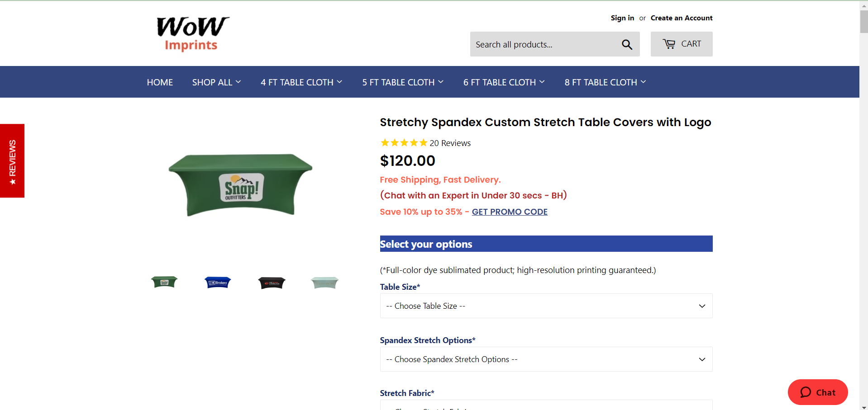Screen dimensions: 868x410
Task: Open the Table Size dropdown
Action: (545, 306)
